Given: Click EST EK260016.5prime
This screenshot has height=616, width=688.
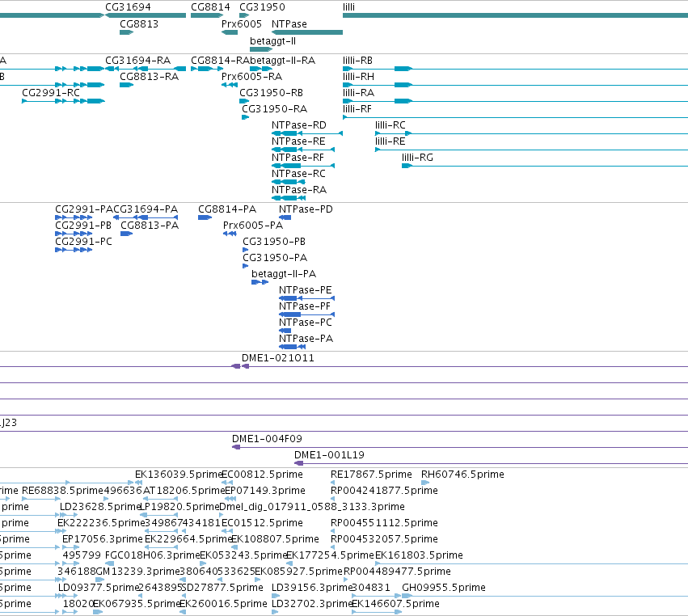Looking at the screenshot, I should tap(223, 605).
